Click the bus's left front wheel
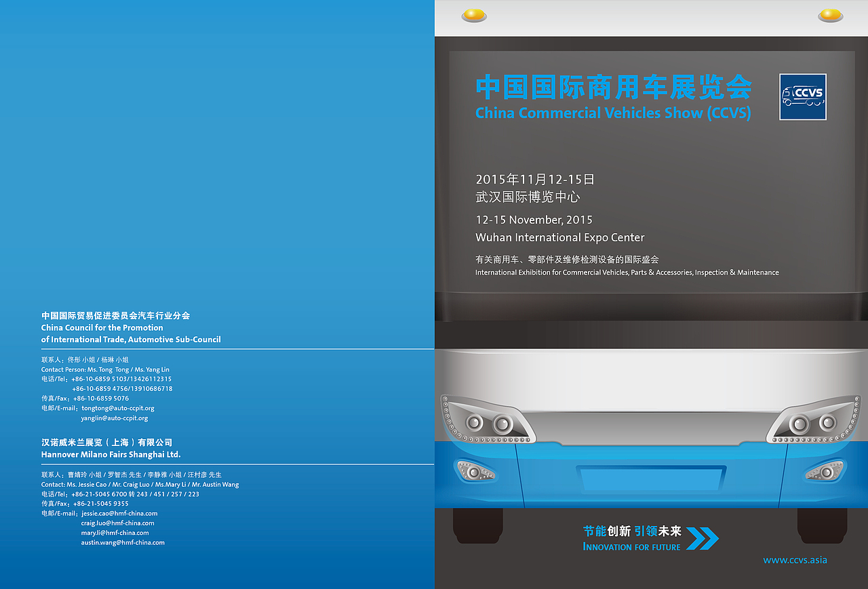The height and width of the screenshot is (589, 868). coord(478,525)
